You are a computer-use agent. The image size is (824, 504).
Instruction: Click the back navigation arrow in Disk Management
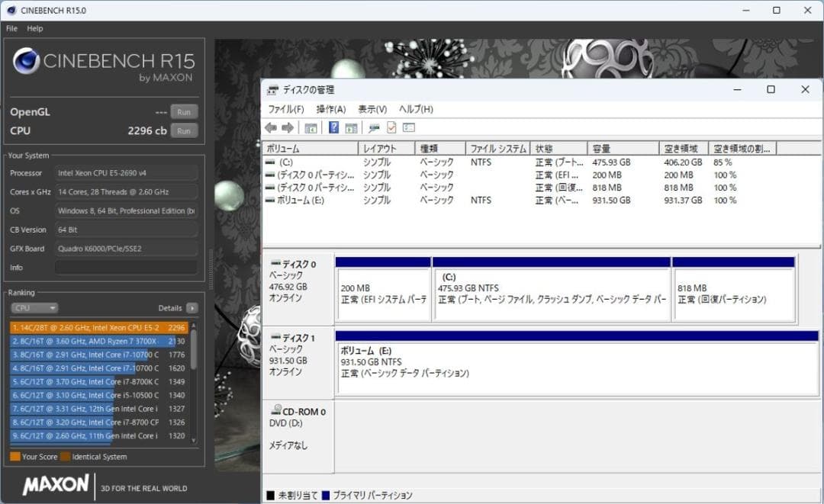point(272,128)
